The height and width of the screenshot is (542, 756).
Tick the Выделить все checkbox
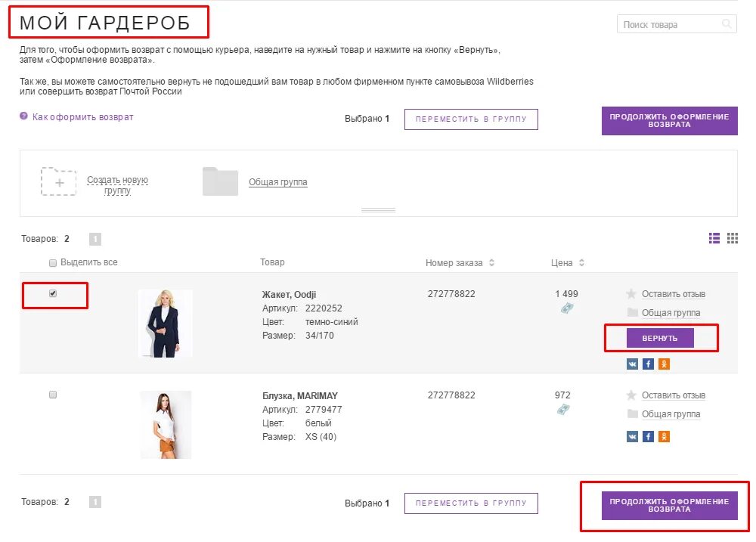[x=53, y=262]
